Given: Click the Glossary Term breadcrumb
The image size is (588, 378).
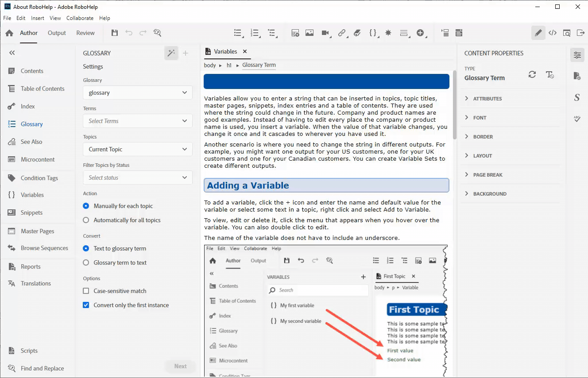Looking at the screenshot, I should (259, 65).
